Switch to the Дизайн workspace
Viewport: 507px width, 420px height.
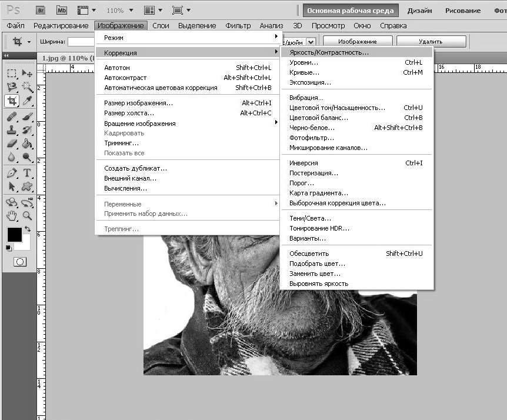(419, 11)
